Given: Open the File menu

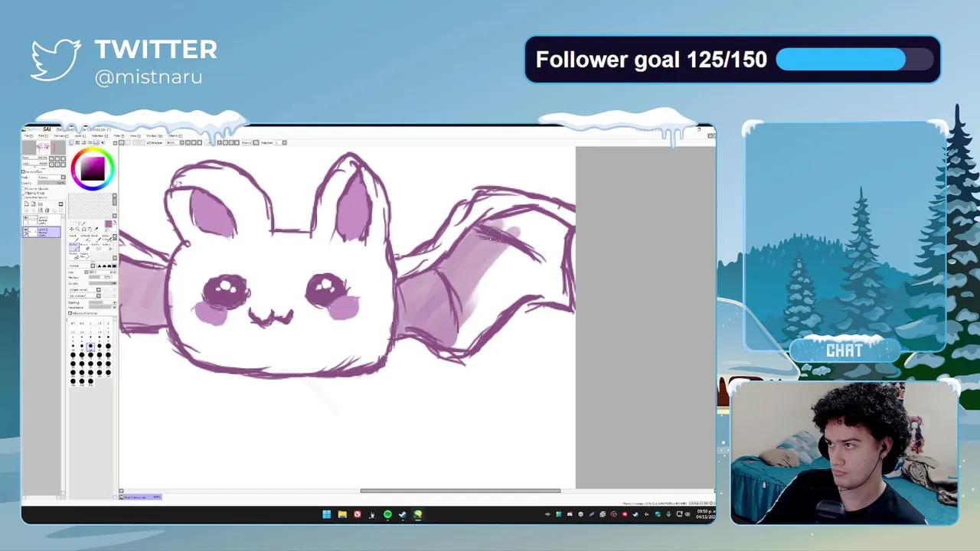Looking at the screenshot, I should (28, 136).
